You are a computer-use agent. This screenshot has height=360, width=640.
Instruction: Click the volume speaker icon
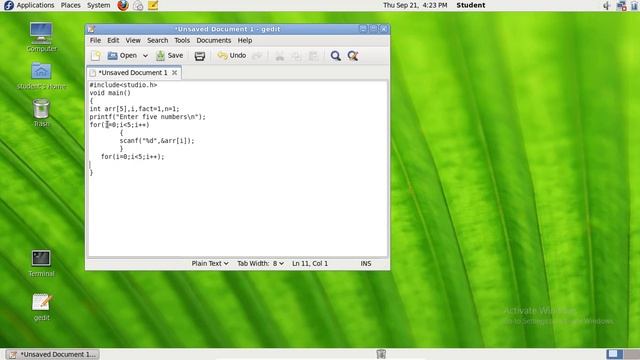click(x=607, y=6)
